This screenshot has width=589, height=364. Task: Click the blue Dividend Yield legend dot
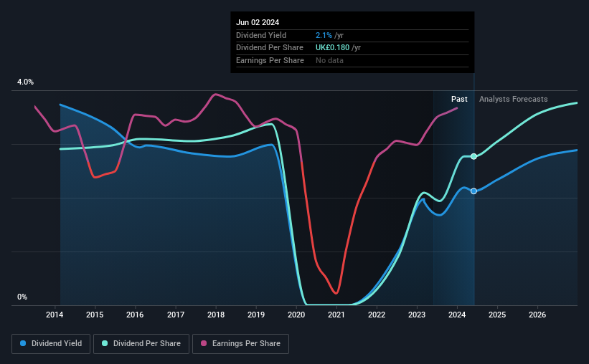[23, 343]
